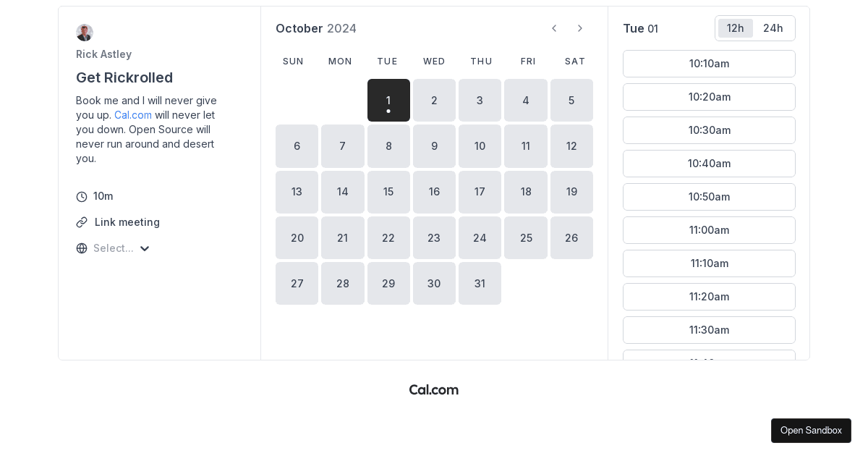The image size is (868, 456).
Task: Click Rick Astley's profile avatar
Action: point(85,33)
